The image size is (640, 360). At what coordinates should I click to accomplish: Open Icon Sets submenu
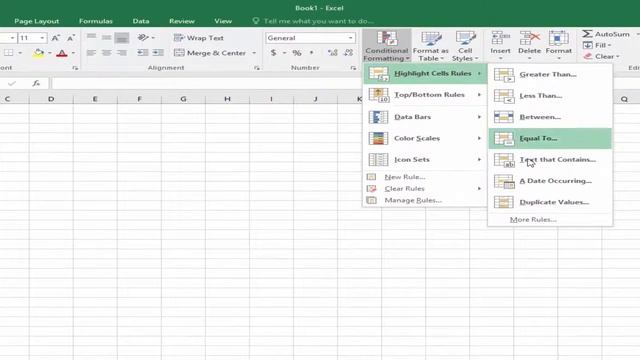[x=425, y=160]
